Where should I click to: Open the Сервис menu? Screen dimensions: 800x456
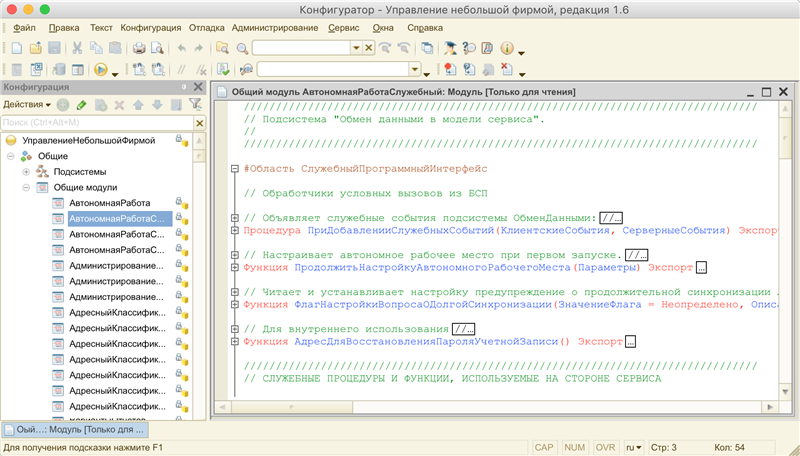coord(343,28)
